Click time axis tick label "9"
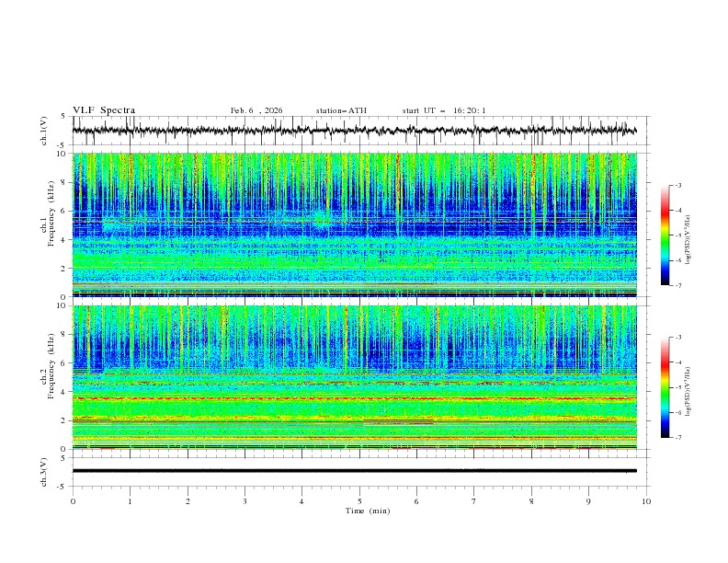The height and width of the screenshot is (563, 728). pyautogui.click(x=588, y=501)
